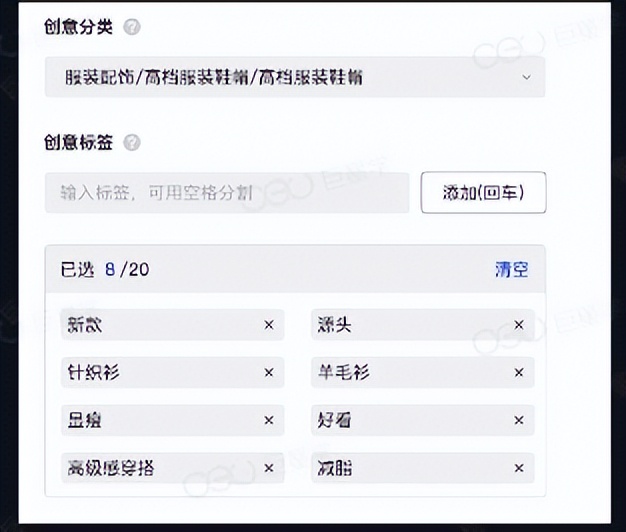Select the 针织衫 tag chip
Screen dimensions: 626x532
point(93,373)
